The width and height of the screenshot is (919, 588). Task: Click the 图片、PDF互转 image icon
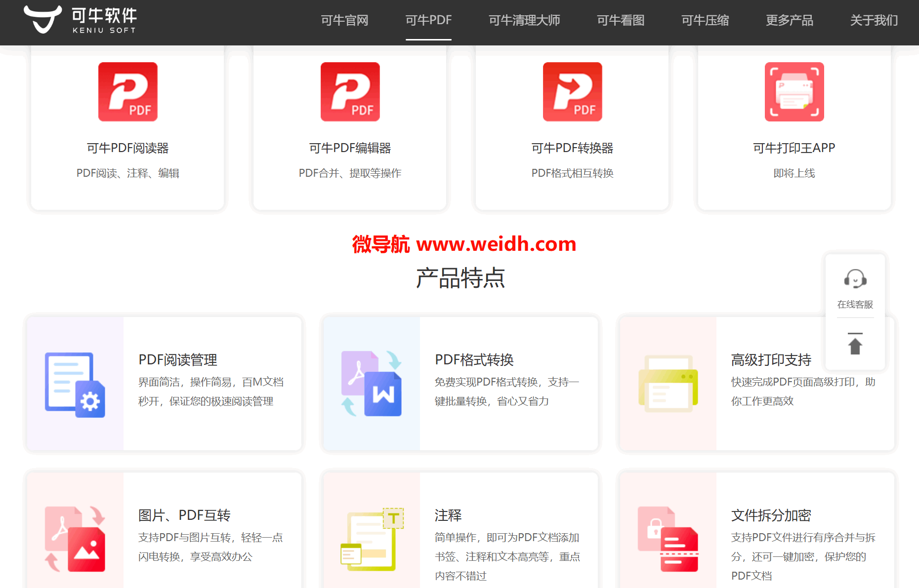tap(75, 539)
